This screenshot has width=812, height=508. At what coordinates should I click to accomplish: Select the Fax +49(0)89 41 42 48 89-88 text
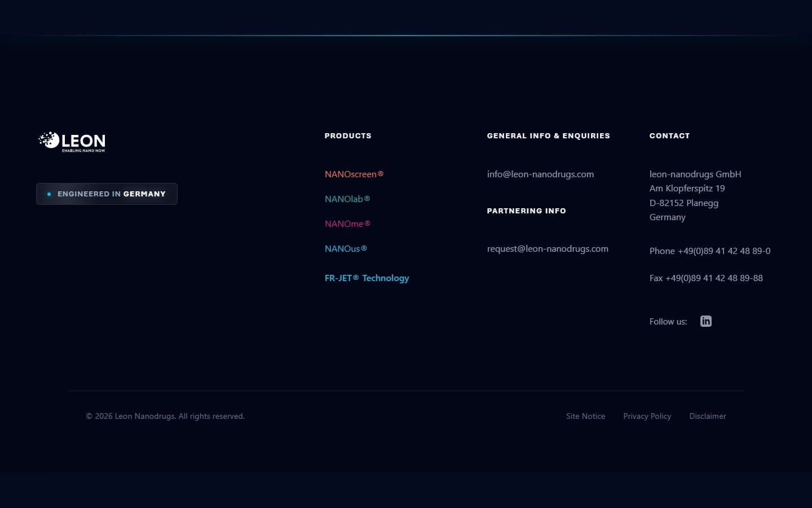[x=706, y=278]
